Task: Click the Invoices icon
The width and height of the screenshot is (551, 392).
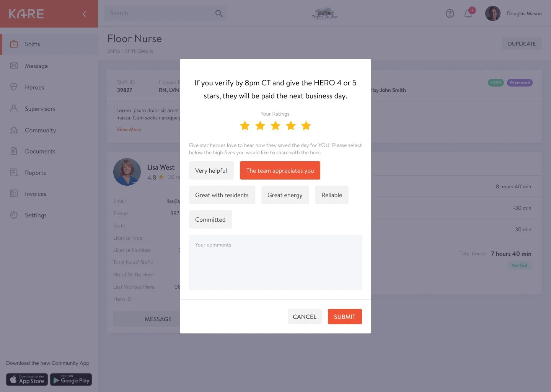Action: pyautogui.click(x=14, y=193)
